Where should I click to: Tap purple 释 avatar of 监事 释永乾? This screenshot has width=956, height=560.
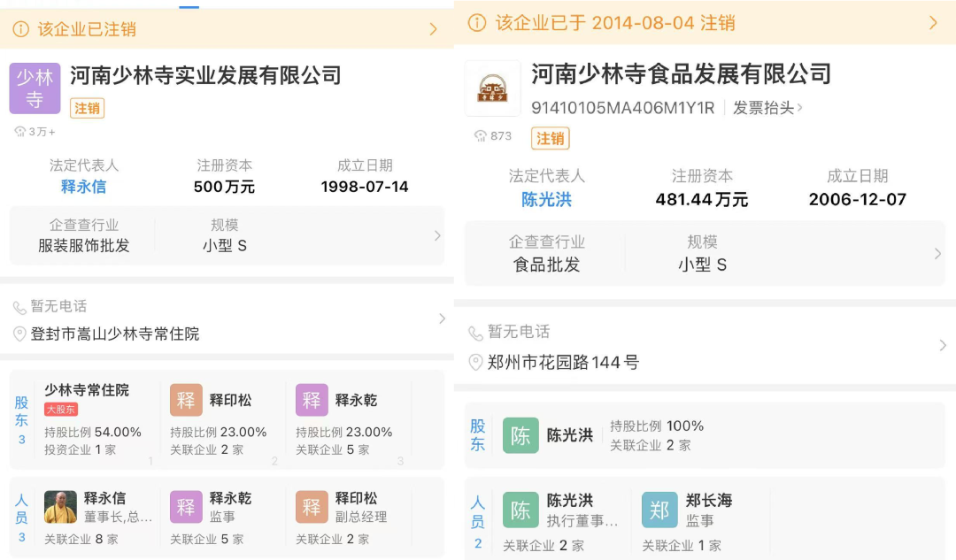click(186, 507)
